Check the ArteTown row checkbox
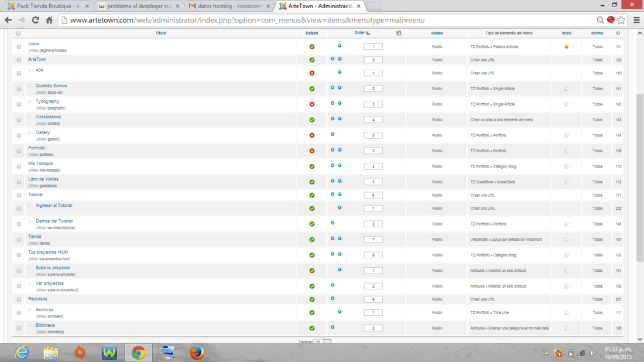The image size is (644, 362). [x=19, y=60]
